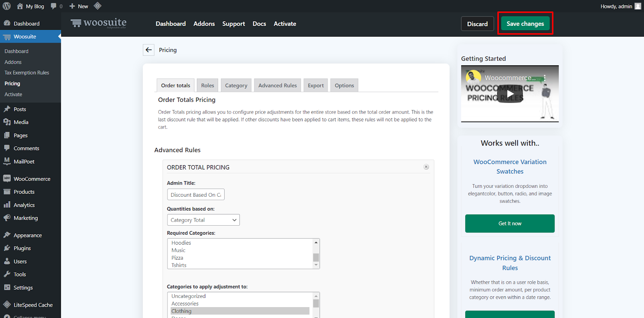Play the Getting Started video
Image resolution: width=644 pixels, height=318 pixels.
point(510,94)
